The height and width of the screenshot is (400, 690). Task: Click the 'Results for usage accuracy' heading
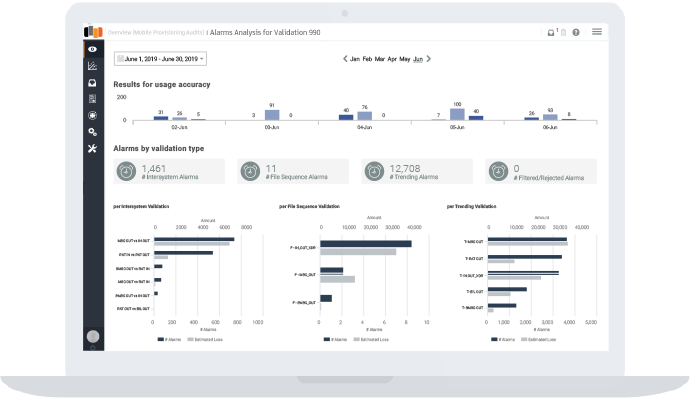(161, 84)
